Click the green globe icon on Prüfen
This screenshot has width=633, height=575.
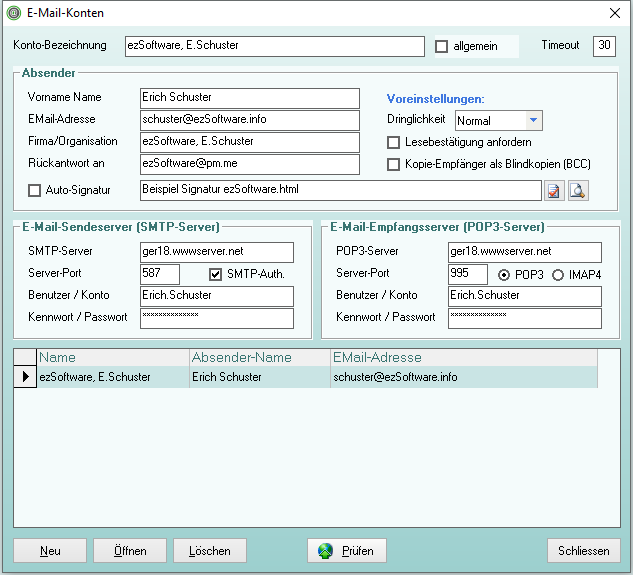pyautogui.click(x=326, y=551)
